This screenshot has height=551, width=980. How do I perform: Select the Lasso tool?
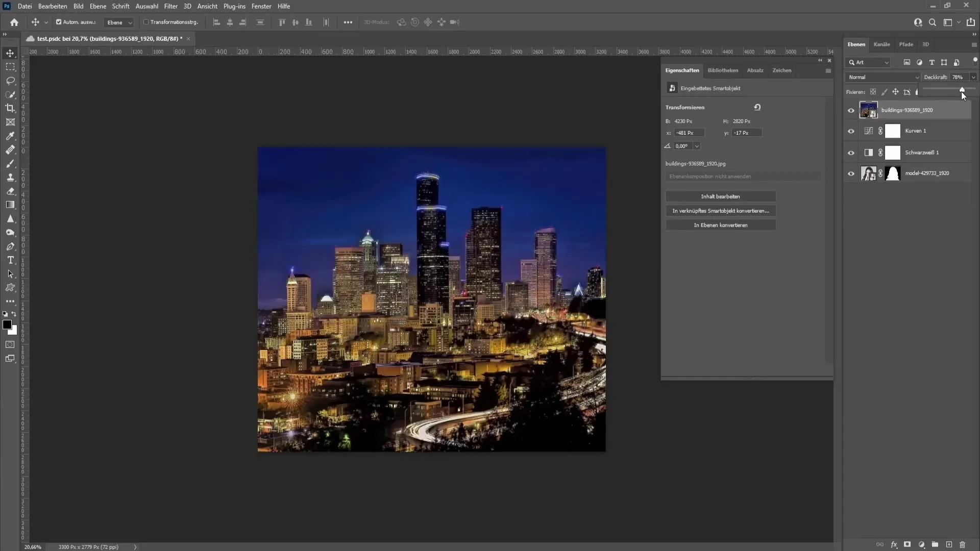(x=10, y=80)
